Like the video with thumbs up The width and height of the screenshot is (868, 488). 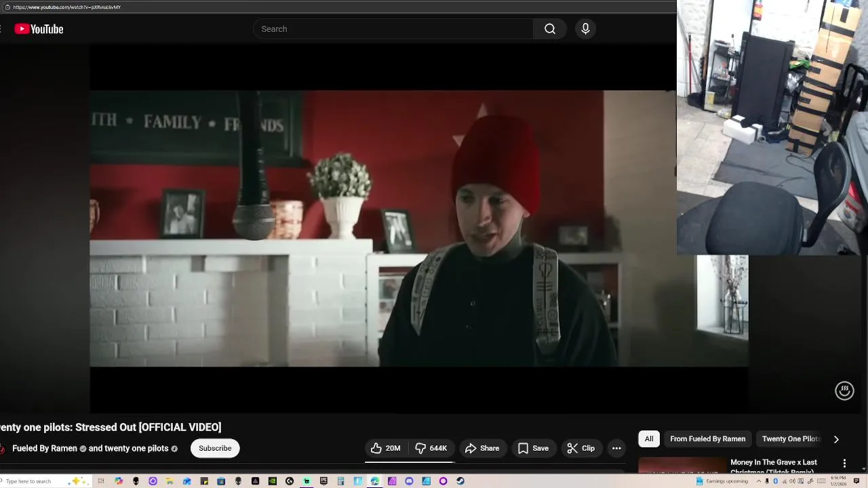click(385, 448)
